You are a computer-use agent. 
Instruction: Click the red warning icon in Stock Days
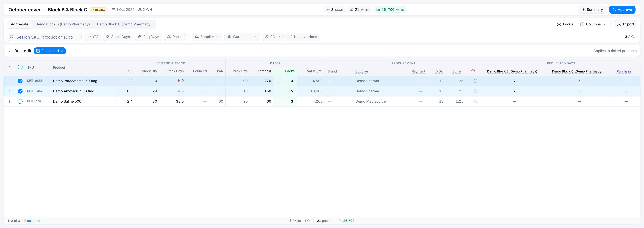tap(178, 81)
